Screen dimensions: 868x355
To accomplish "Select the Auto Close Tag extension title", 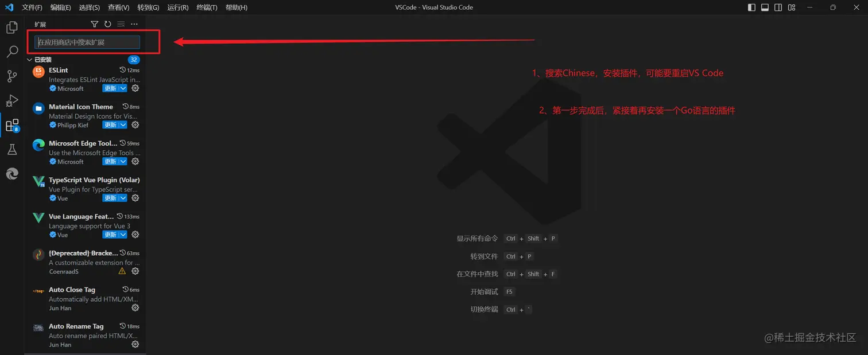I will pyautogui.click(x=72, y=290).
